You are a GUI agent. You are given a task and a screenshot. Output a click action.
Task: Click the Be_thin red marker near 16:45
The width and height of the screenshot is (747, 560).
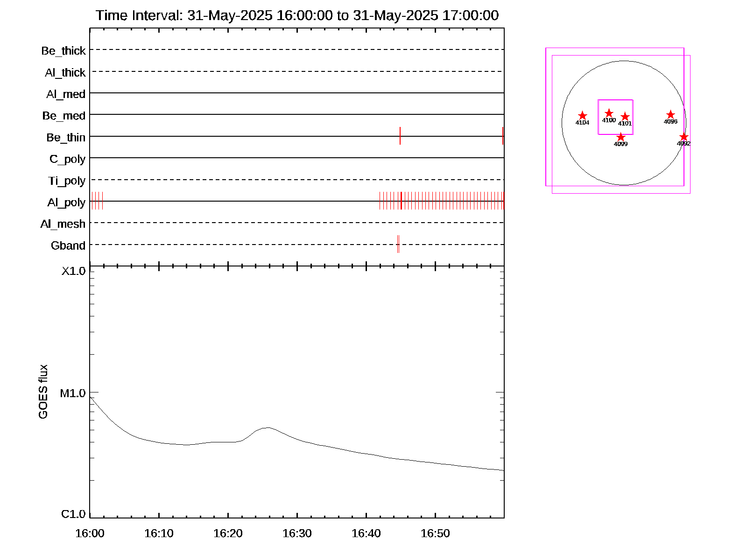point(400,136)
